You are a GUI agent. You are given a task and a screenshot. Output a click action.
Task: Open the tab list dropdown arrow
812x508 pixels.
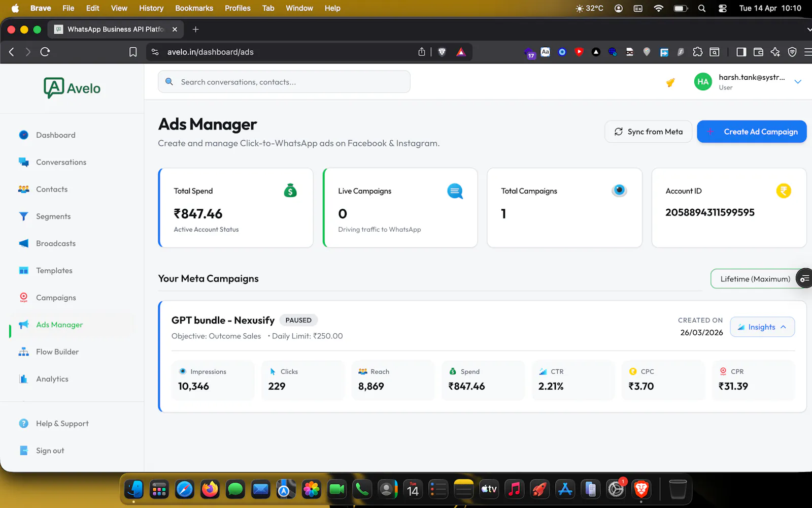pyautogui.click(x=808, y=29)
